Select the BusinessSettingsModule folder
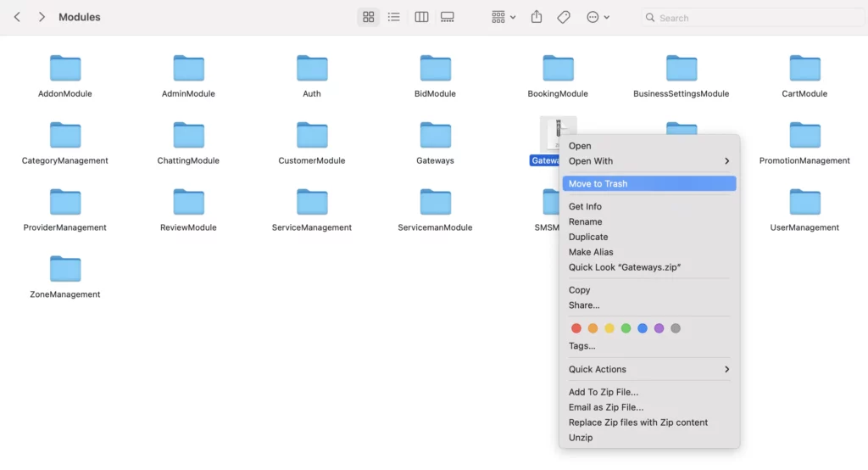The width and height of the screenshot is (868, 470). (682, 68)
